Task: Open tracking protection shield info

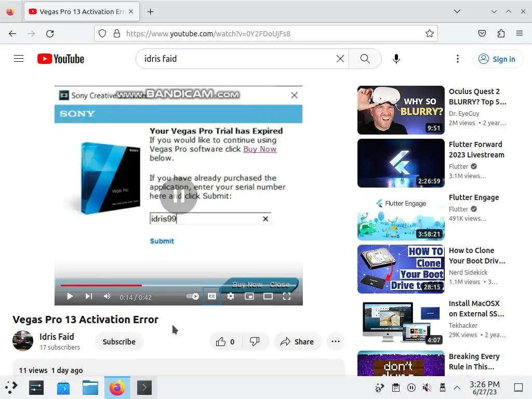Action: [x=102, y=34]
